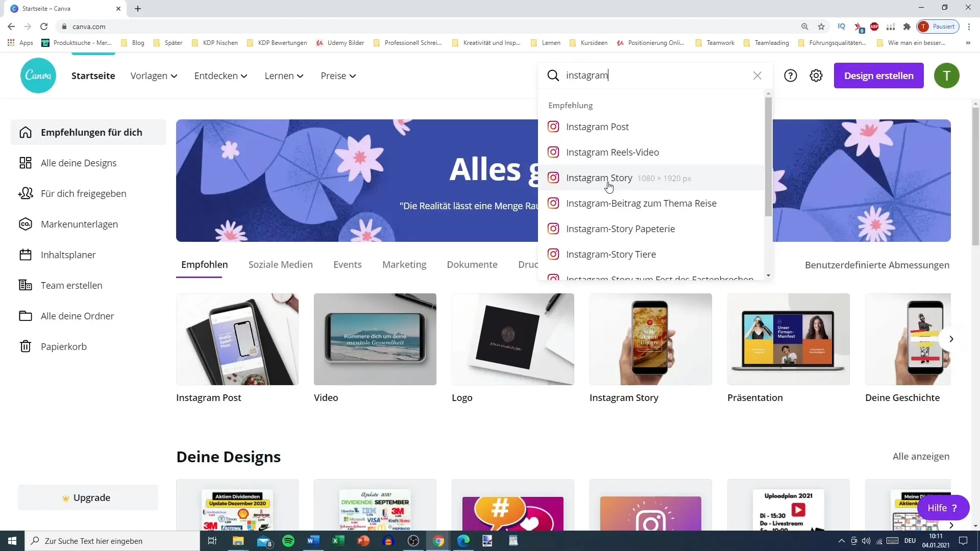Open the Instagram Story design thumbnail

coord(651,339)
